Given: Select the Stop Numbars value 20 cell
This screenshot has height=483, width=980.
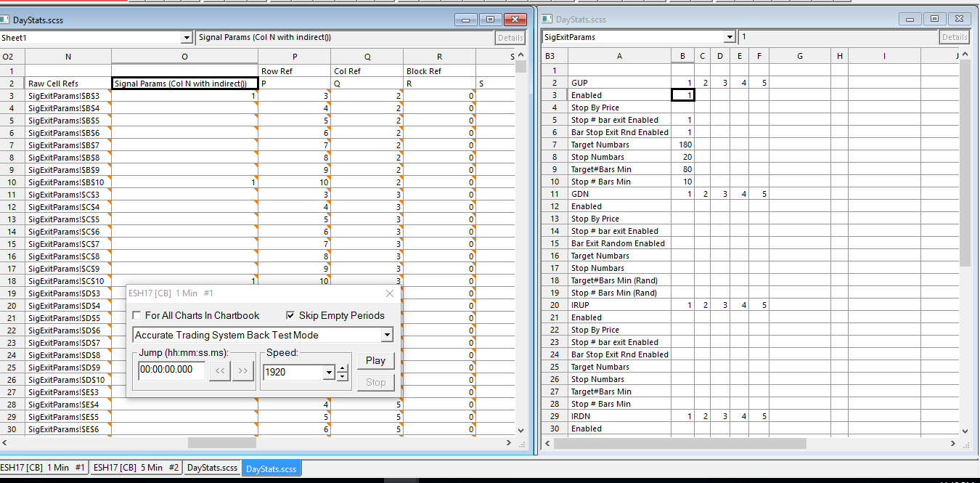Looking at the screenshot, I should tap(682, 157).
